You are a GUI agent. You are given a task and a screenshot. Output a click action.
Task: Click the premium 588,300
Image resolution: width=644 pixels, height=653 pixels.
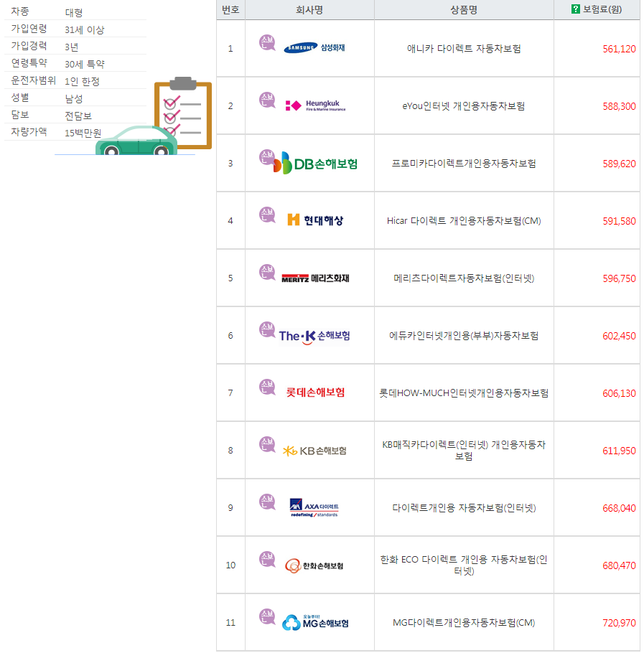pos(619,107)
